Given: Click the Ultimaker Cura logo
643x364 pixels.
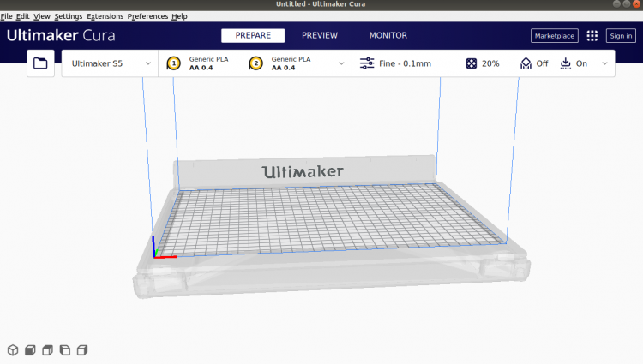Looking at the screenshot, I should [61, 35].
